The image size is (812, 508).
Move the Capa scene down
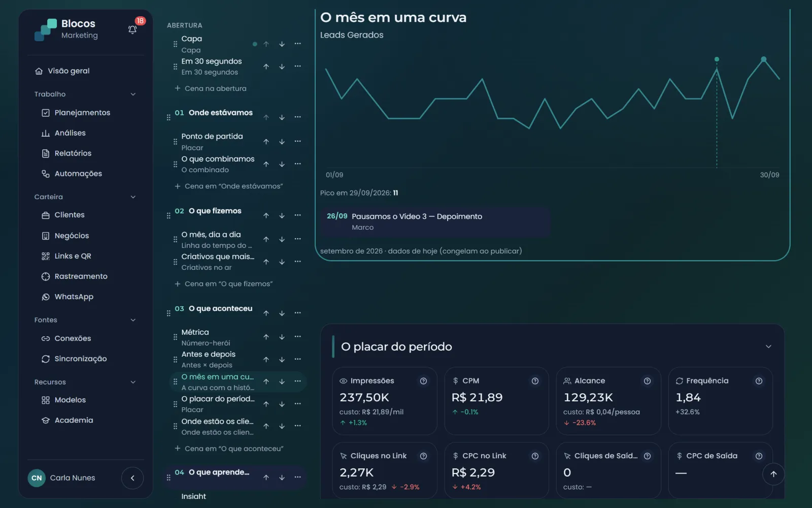click(x=282, y=44)
